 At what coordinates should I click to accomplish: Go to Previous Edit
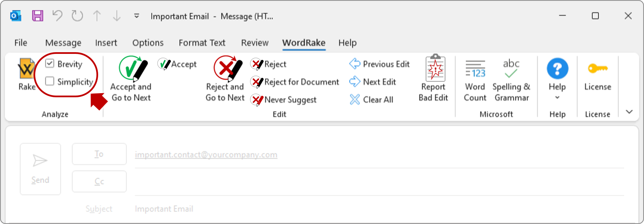click(x=379, y=64)
